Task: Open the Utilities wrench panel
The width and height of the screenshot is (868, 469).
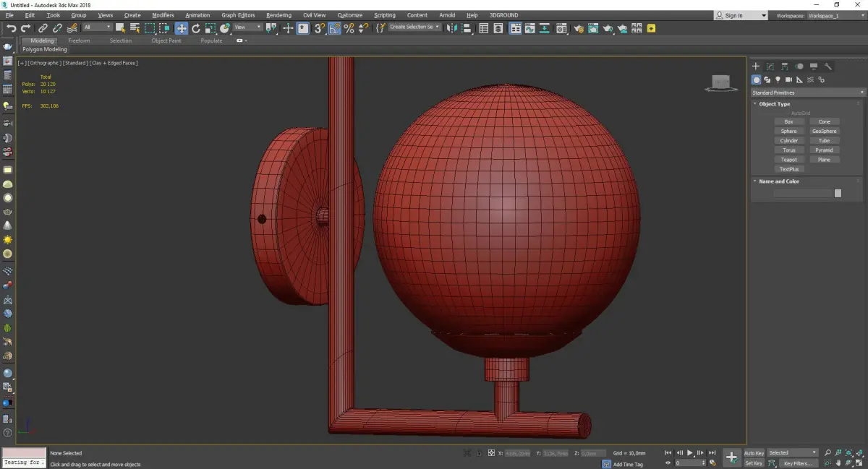Action: click(828, 66)
